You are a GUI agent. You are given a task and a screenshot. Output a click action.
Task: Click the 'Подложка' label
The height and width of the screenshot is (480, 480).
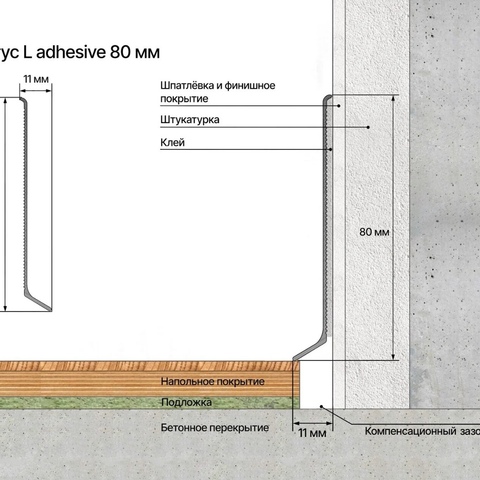[186, 402]
